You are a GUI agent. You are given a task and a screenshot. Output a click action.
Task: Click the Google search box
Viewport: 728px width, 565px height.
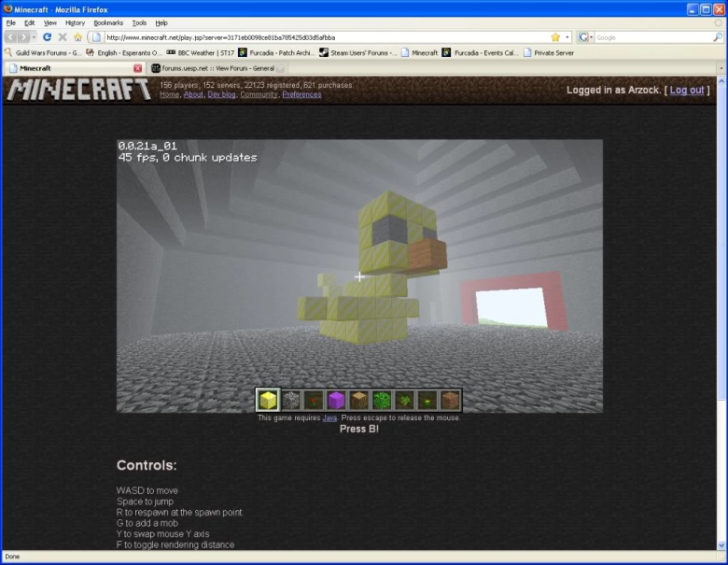(x=652, y=37)
